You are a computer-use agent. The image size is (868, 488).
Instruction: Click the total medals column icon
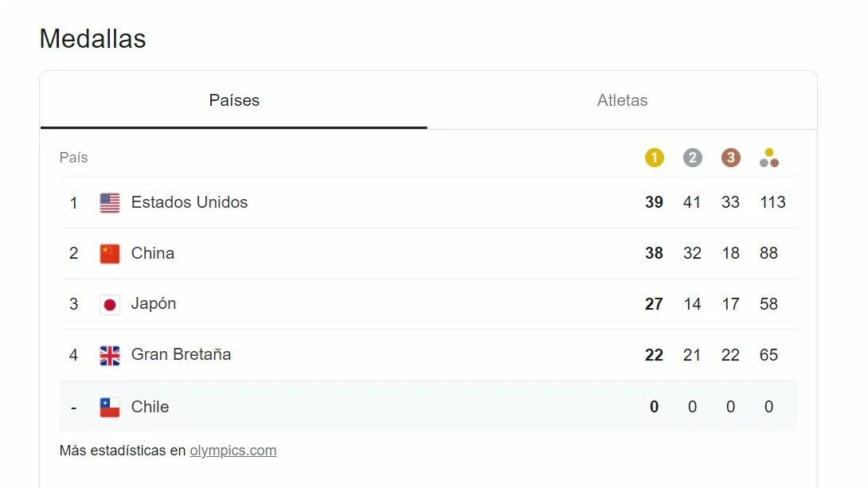pos(768,158)
